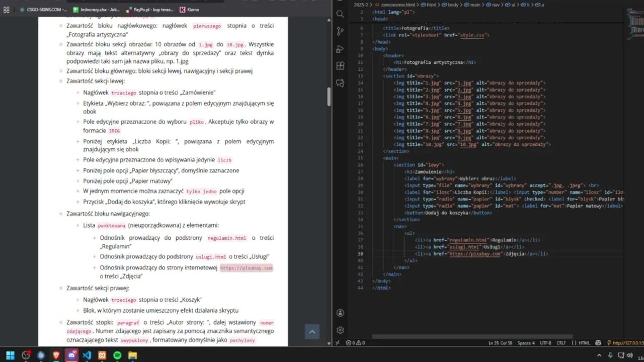Image resolution: width=644 pixels, height=362 pixels.
Task: Open the Brave browser taskbar icon
Action: (56, 355)
